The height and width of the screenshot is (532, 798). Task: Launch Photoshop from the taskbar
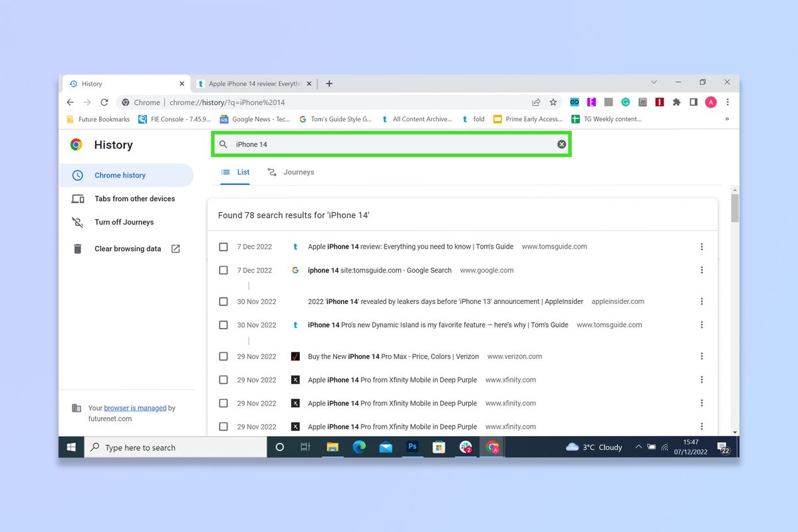[x=412, y=447]
